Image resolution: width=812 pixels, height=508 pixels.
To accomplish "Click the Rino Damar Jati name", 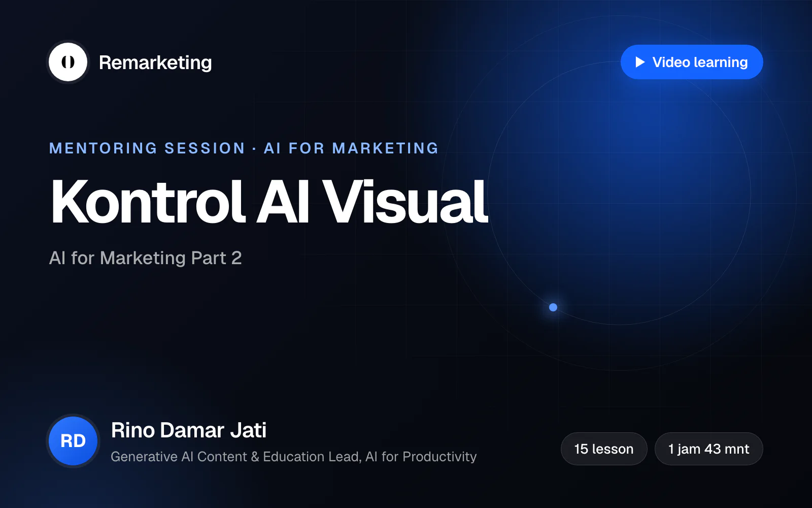I will [x=189, y=430].
